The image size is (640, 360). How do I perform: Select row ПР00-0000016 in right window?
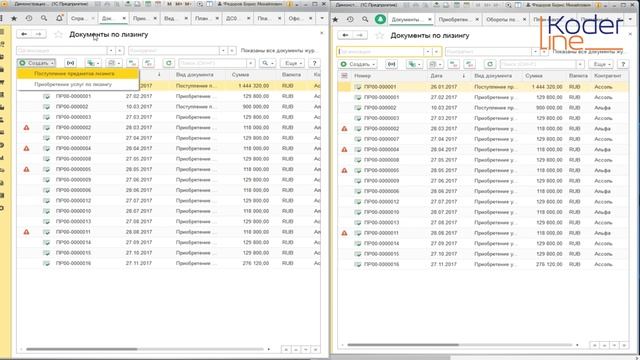pyautogui.click(x=482, y=264)
